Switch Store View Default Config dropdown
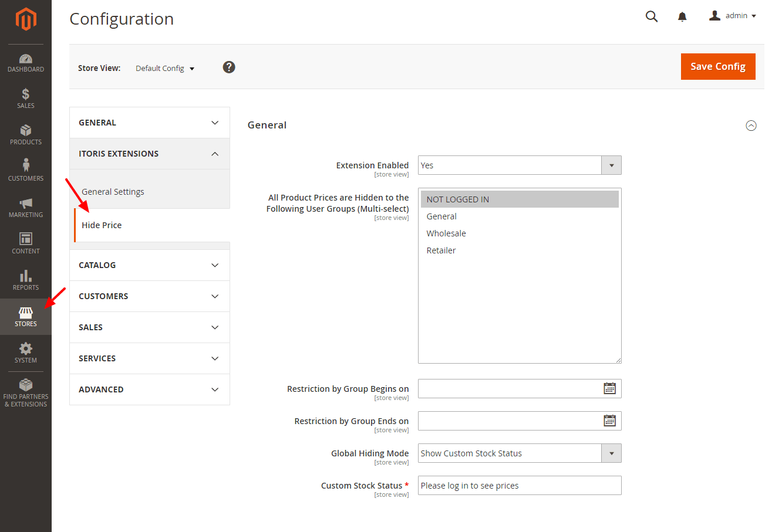The height and width of the screenshot is (532, 782). tap(165, 69)
